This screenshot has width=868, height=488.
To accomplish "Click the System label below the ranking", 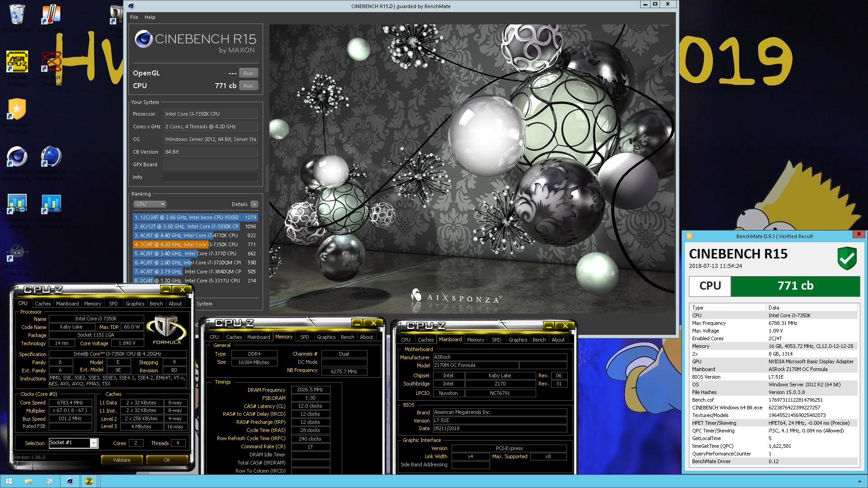I will coord(204,304).
